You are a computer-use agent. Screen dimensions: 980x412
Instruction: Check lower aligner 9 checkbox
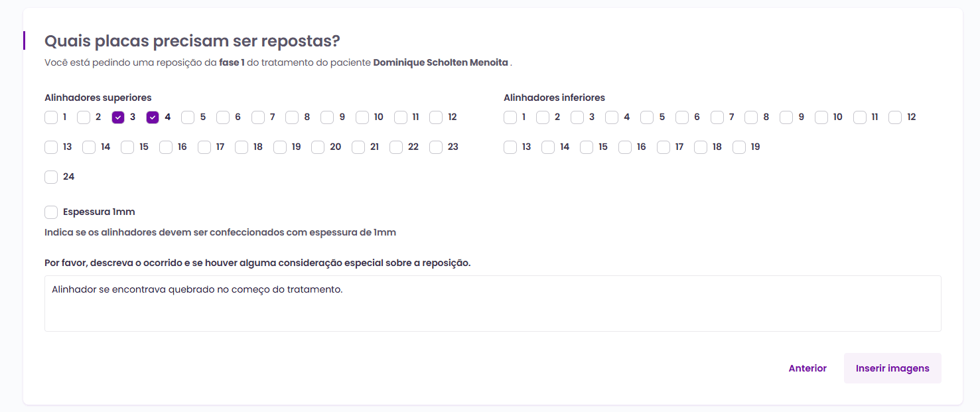[786, 117]
